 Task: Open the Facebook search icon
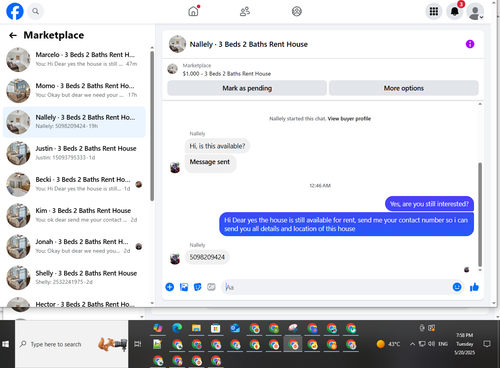35,11
